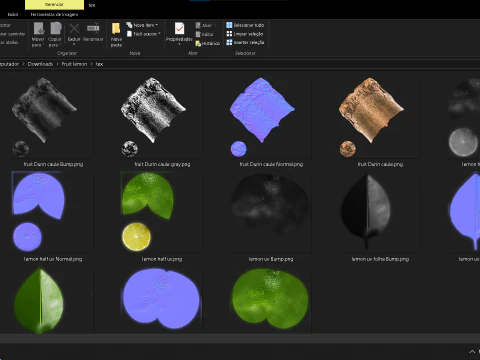Expand the Excluir dropdown arrow
Viewport: 480px width, 360px height.
pos(74,44)
